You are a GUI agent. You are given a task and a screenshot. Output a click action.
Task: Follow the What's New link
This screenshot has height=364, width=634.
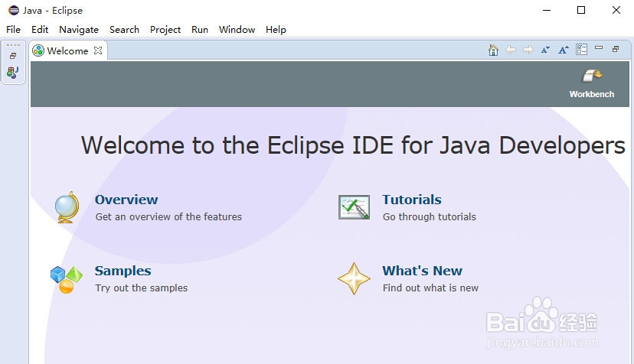tap(422, 271)
